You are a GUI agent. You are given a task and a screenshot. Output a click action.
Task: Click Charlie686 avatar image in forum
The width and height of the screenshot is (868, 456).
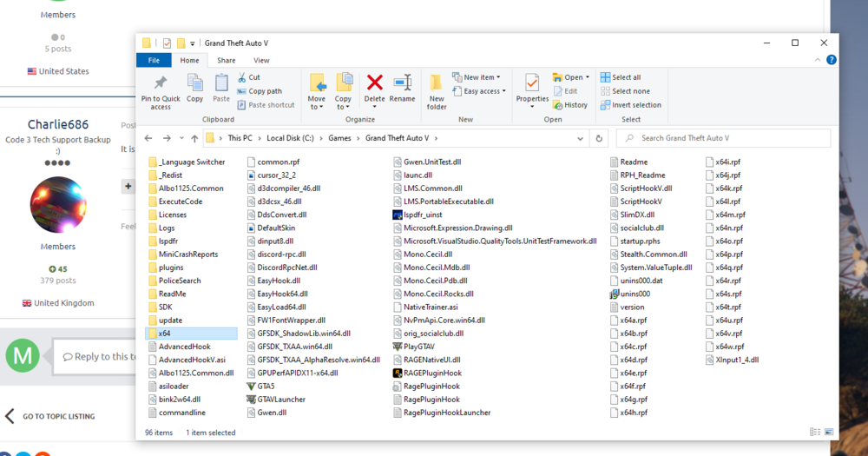click(x=58, y=204)
